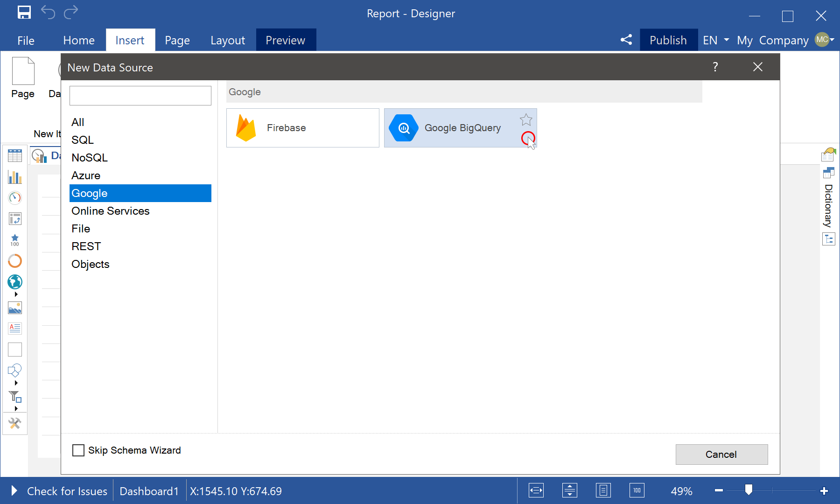Expand the maps submenu arrow in the toolbox
Screen dimensions: 840x504
tap(16, 294)
